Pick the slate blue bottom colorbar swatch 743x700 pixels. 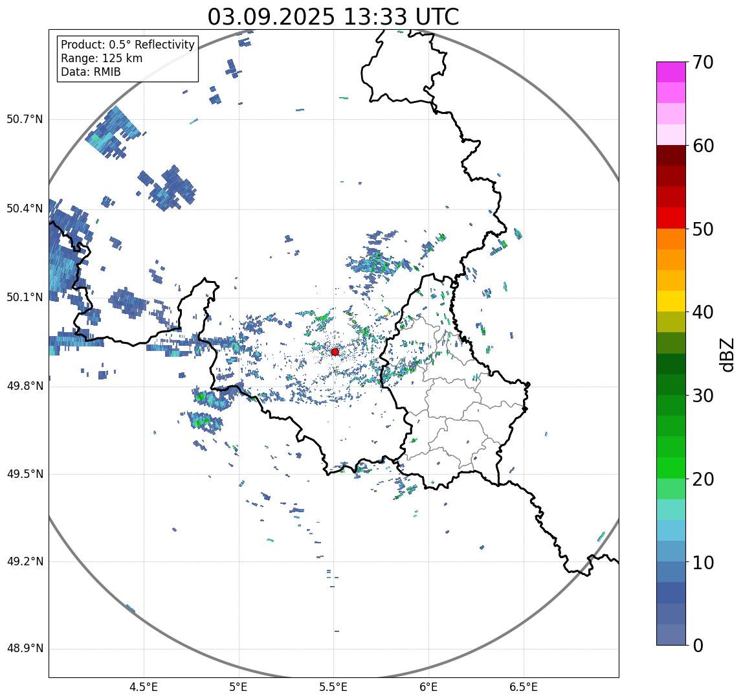pyautogui.click(x=671, y=635)
